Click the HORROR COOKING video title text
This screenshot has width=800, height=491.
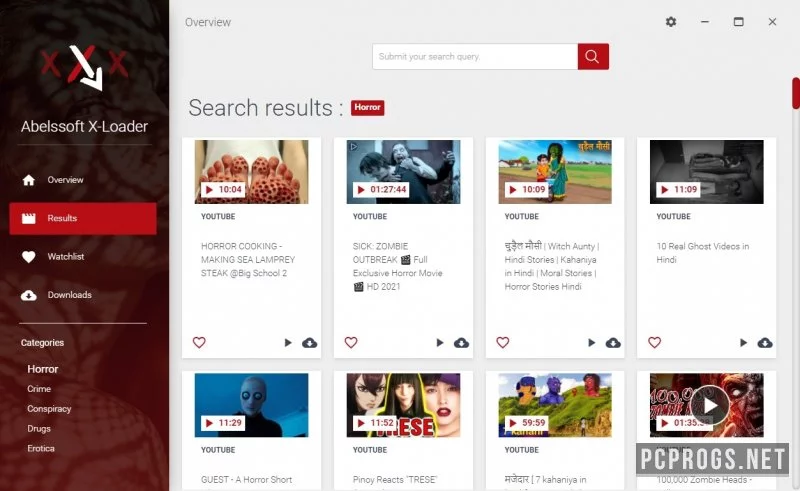[x=248, y=259]
